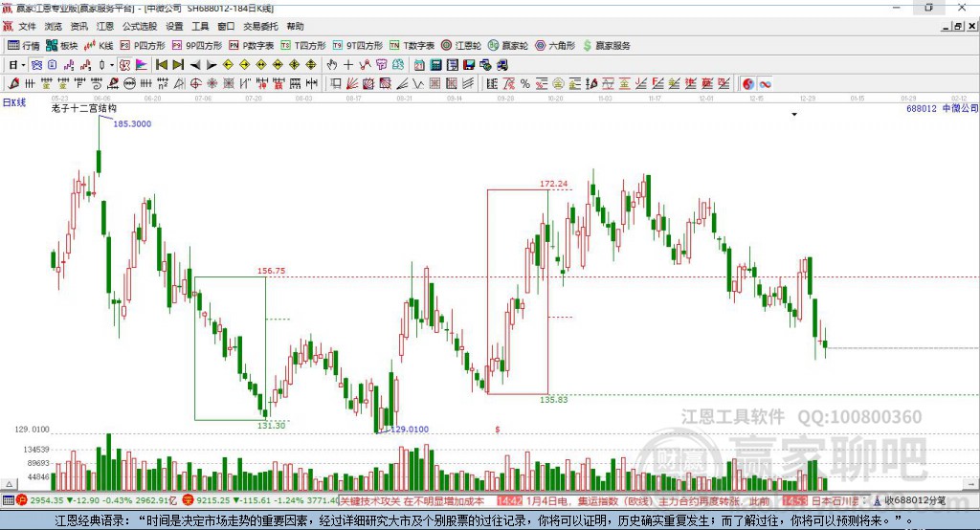Open the 工具 menu
The height and width of the screenshot is (530, 980).
pyautogui.click(x=200, y=26)
